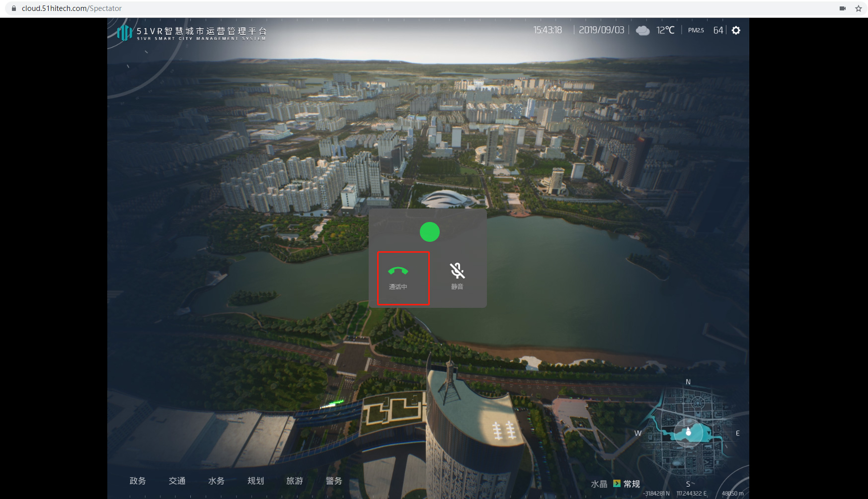
Task: Hang up the active call (通话中)
Action: 398,277
